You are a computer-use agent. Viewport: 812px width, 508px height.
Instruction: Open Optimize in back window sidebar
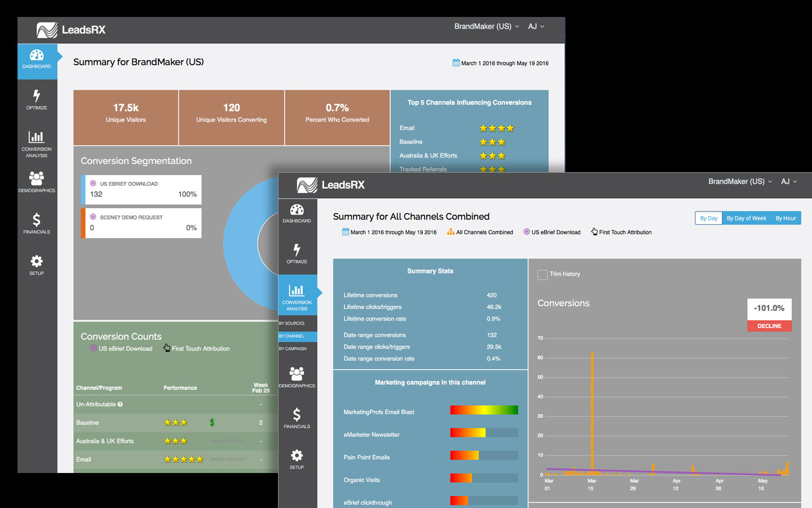(x=37, y=99)
